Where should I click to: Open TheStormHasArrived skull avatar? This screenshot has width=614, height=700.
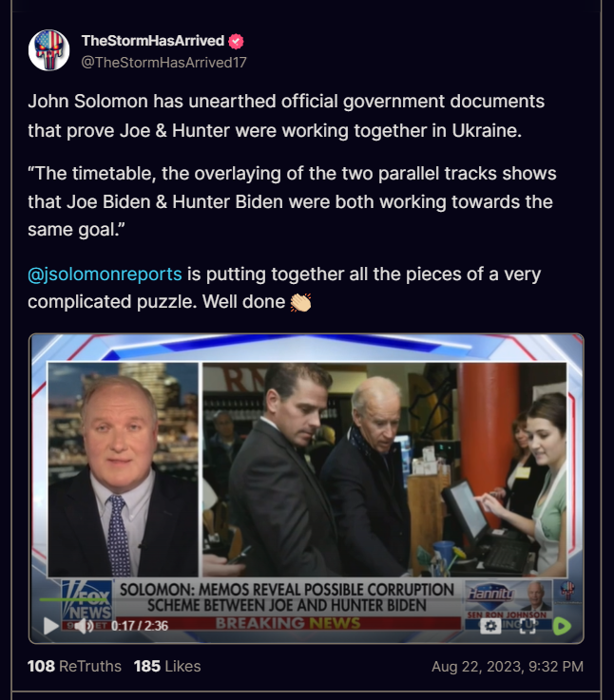click(48, 50)
